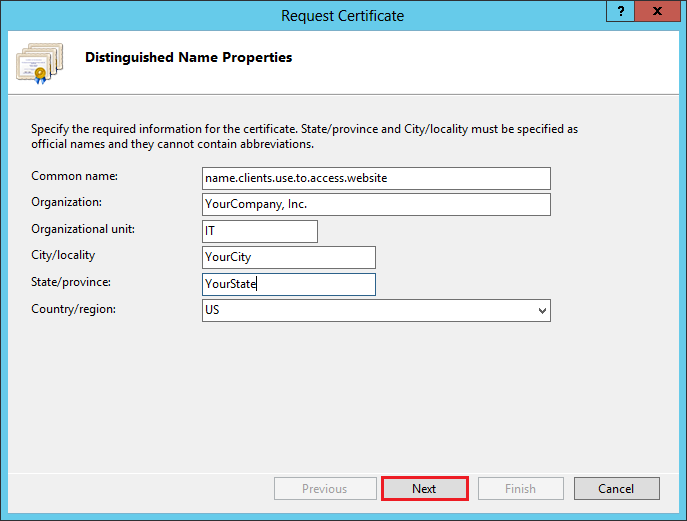Click the "Common name:" label
The height and width of the screenshot is (521, 687).
pyautogui.click(x=75, y=176)
